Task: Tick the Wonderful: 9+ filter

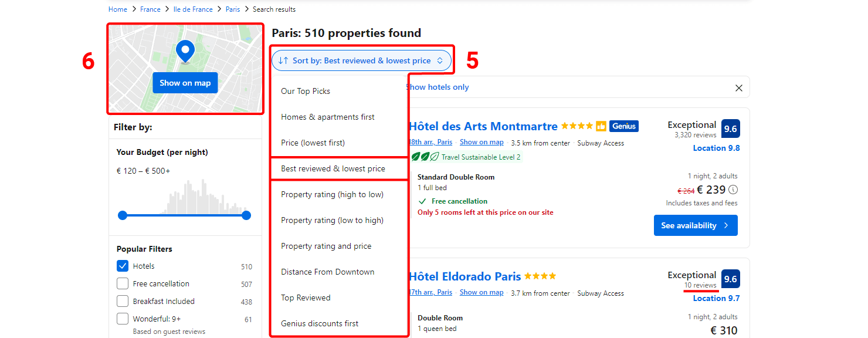Action: [x=123, y=319]
